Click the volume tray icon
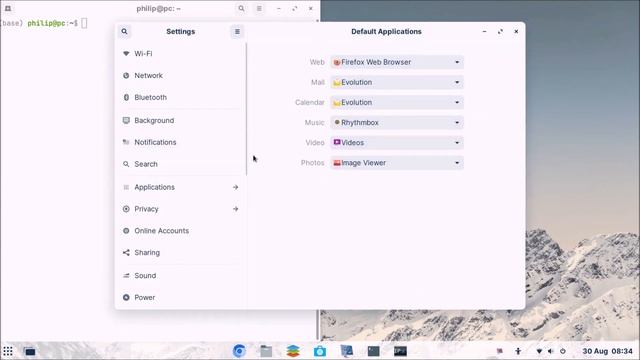The image size is (640, 360). [x=551, y=351]
